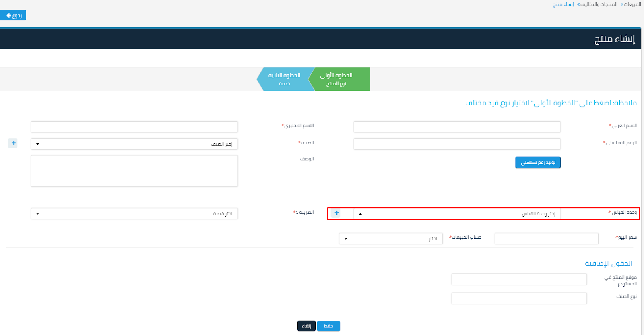The width and height of the screenshot is (644, 335).
Task: Expand the الضريبة tax value dropdown
Action: 134,213
